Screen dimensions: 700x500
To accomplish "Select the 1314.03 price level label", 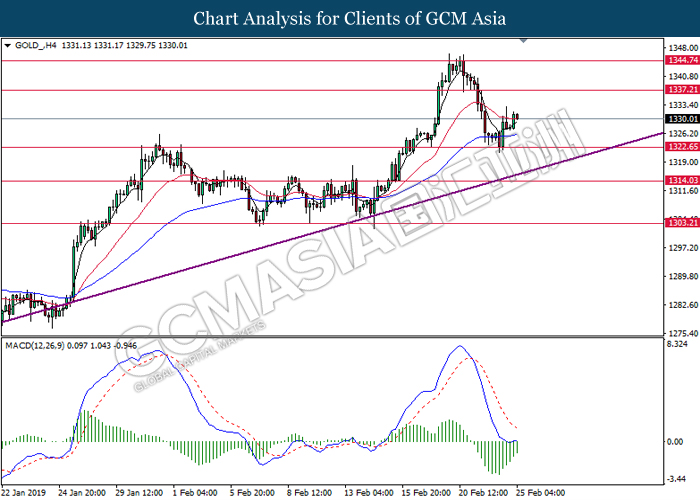I will [682, 180].
